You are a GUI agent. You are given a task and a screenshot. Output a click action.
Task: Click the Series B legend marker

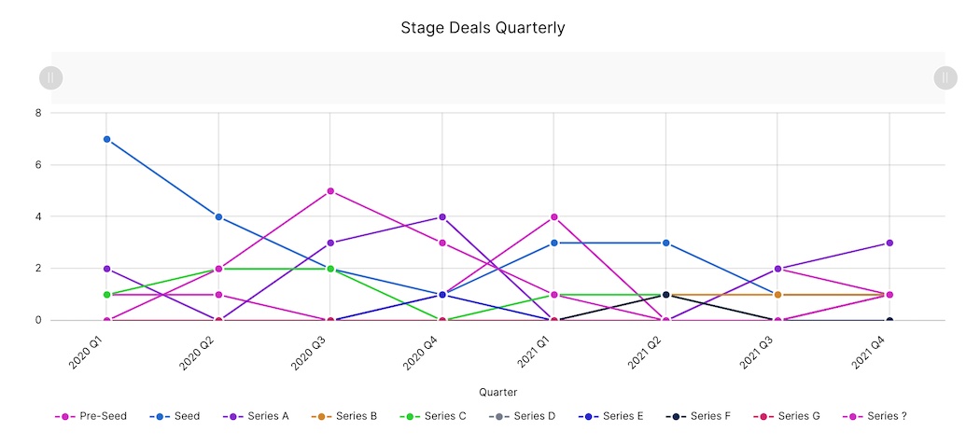(324, 416)
